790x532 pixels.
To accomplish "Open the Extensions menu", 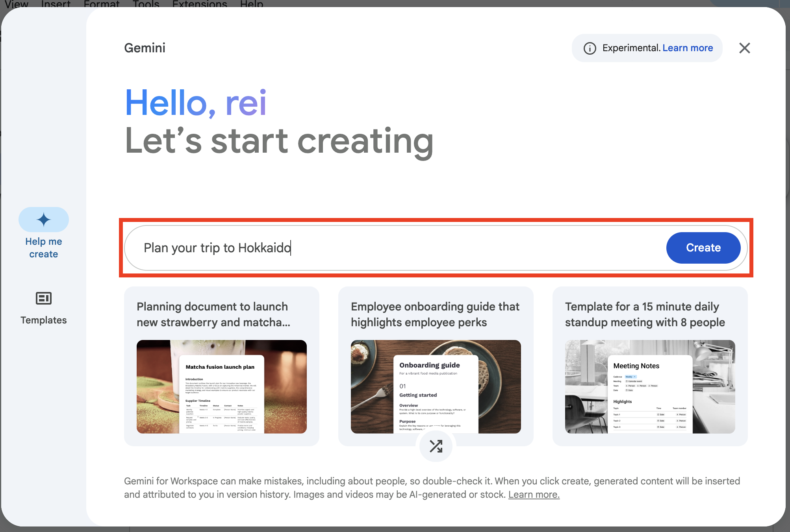I will (199, 4).
